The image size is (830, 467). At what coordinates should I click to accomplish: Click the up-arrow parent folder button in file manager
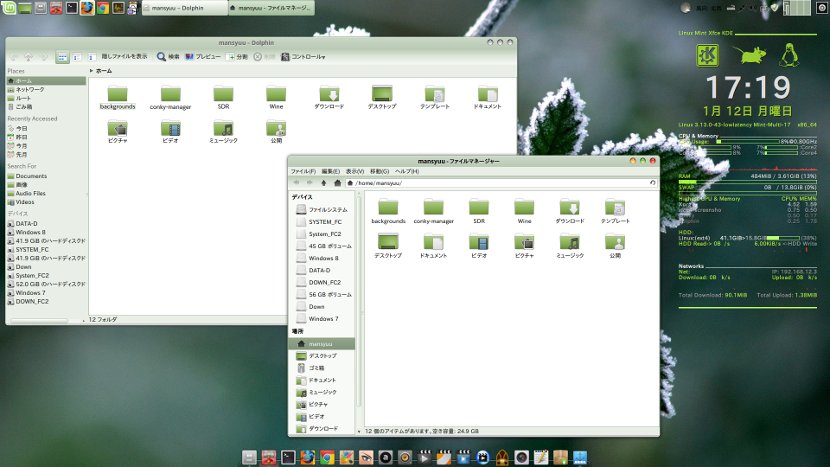[x=323, y=183]
